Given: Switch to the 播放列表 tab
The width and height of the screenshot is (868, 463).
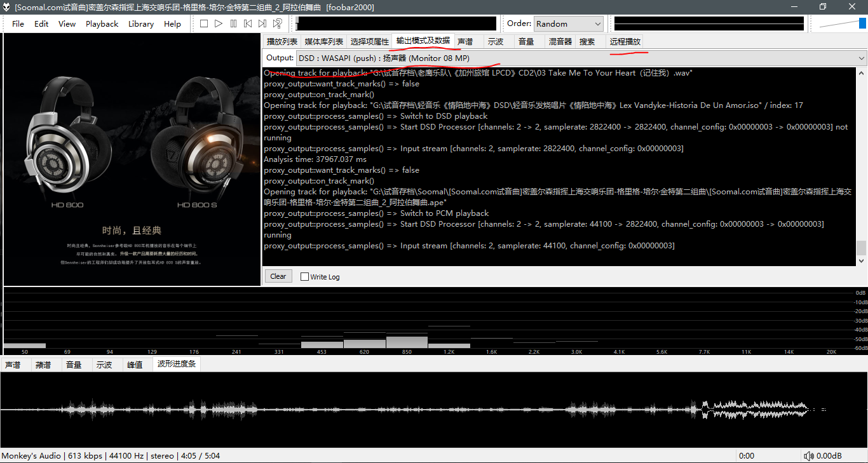Looking at the screenshot, I should (x=281, y=41).
